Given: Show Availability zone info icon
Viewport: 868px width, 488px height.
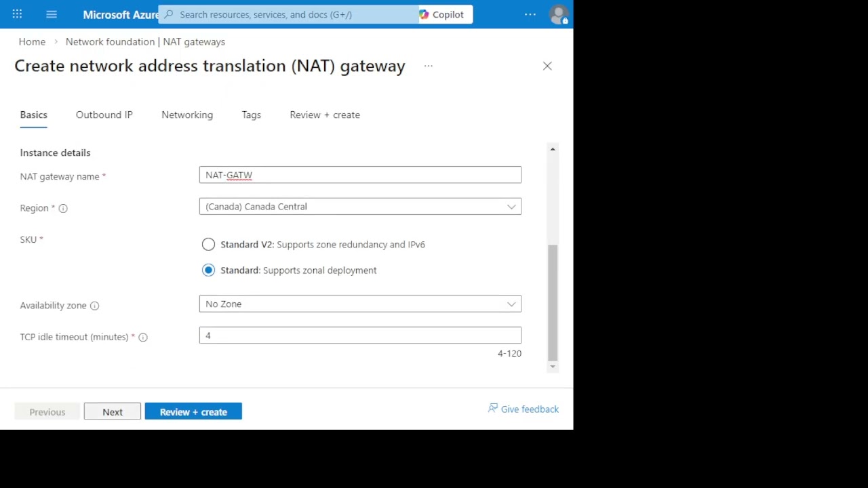Looking at the screenshot, I should pyautogui.click(x=94, y=306).
